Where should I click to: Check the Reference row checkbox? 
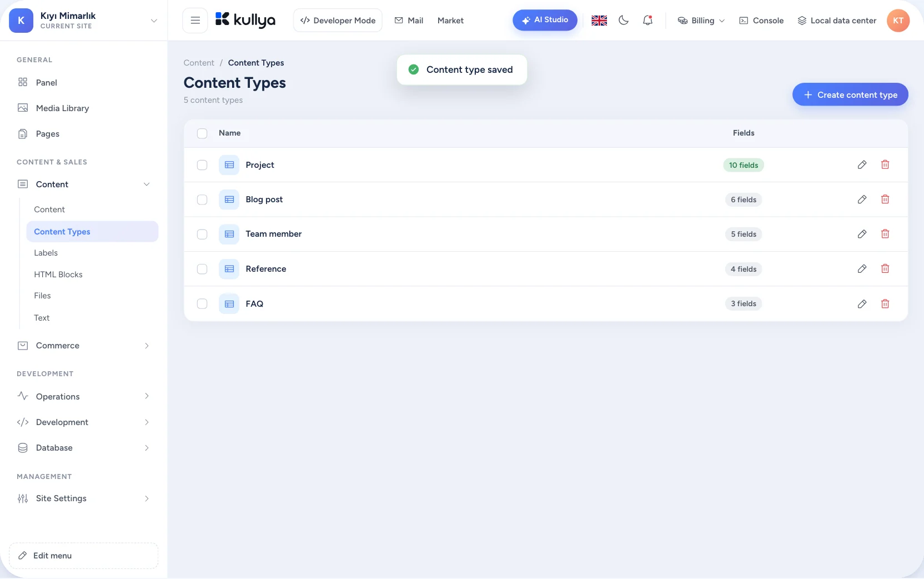[202, 269]
